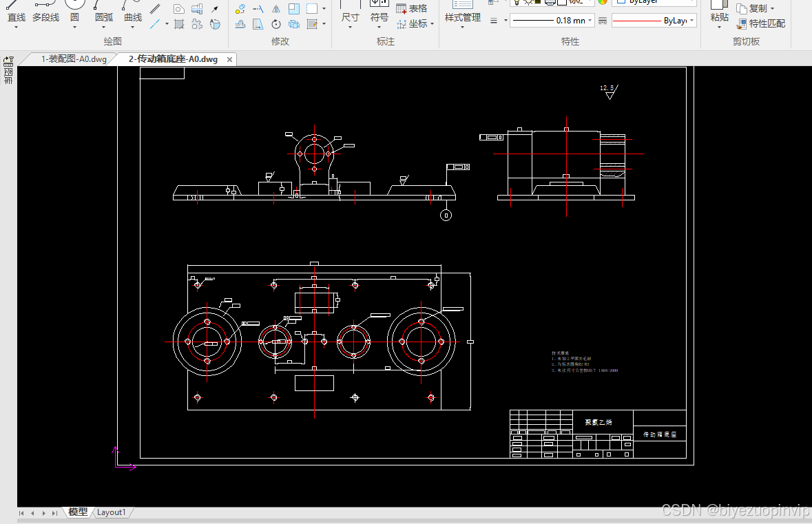Click the panel toggle icon left of tabs
Screen dimensions: 812x524
pyautogui.click(x=8, y=61)
